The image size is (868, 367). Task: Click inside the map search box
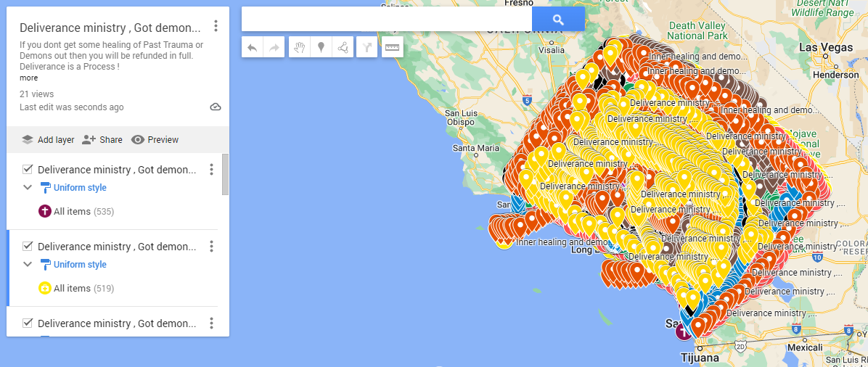[x=386, y=20]
